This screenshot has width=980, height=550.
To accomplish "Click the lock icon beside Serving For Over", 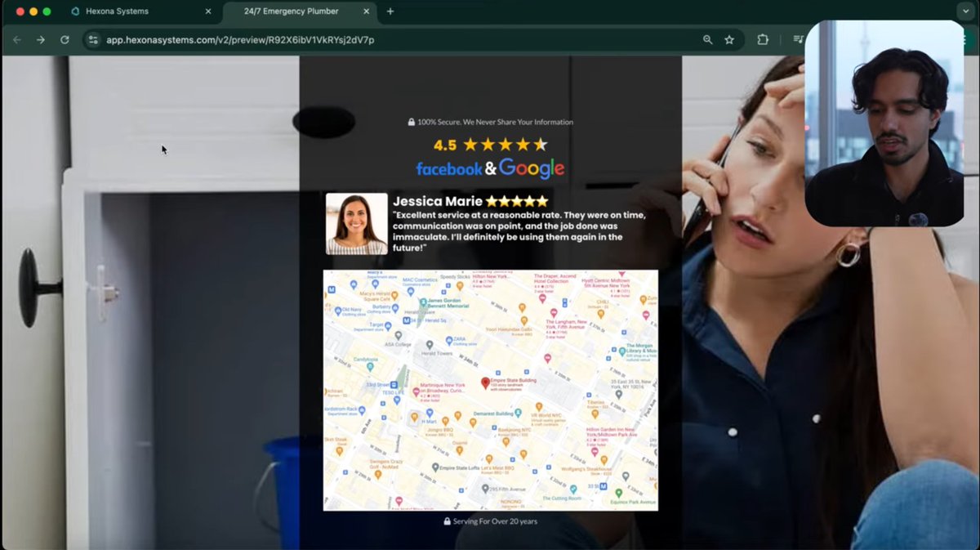I will pyautogui.click(x=447, y=521).
